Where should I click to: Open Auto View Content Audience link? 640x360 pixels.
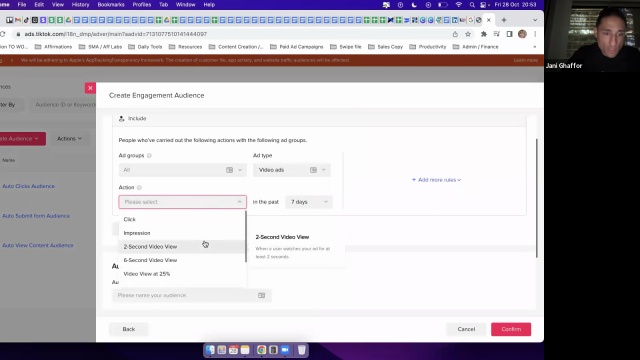[38, 245]
